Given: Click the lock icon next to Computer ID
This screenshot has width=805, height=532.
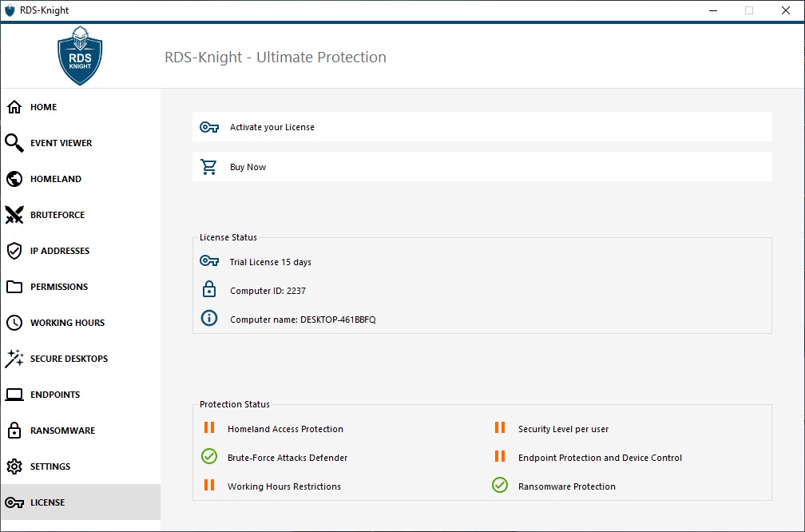Looking at the screenshot, I should point(209,290).
